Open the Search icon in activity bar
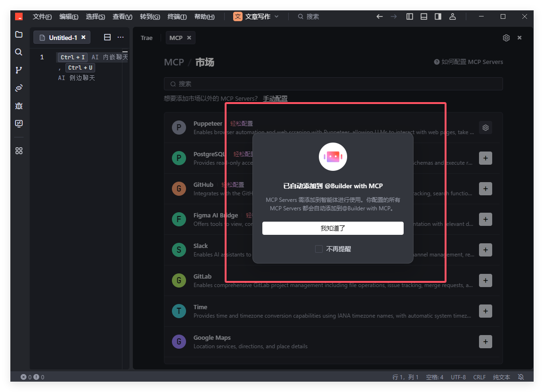The width and height of the screenshot is (544, 392). (19, 52)
